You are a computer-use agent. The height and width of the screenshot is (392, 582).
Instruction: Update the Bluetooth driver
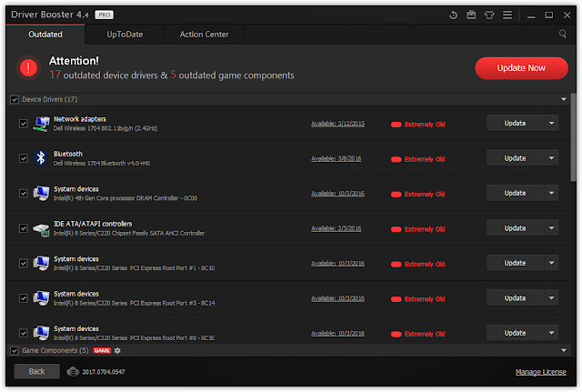point(516,158)
